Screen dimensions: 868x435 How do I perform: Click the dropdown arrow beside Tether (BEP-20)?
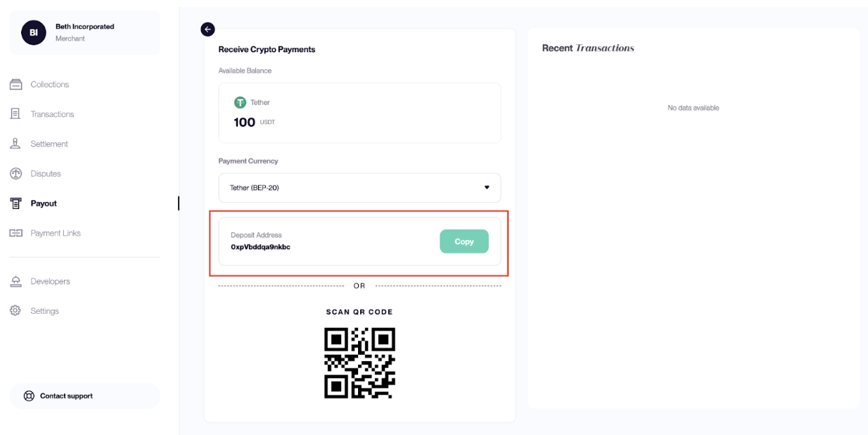486,188
